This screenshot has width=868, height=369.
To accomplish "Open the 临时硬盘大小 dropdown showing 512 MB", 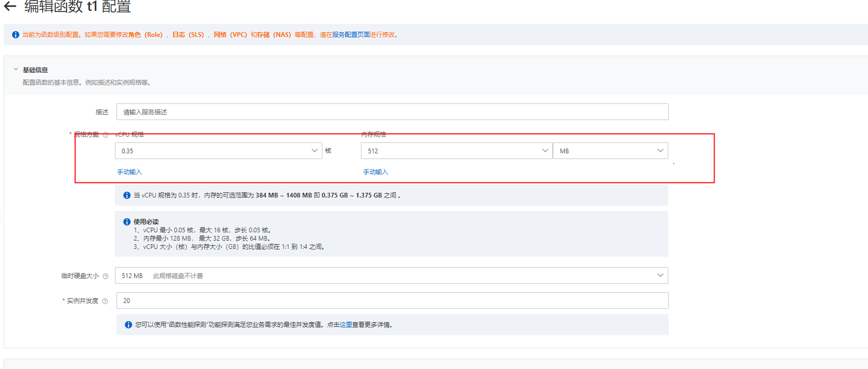I will click(391, 275).
